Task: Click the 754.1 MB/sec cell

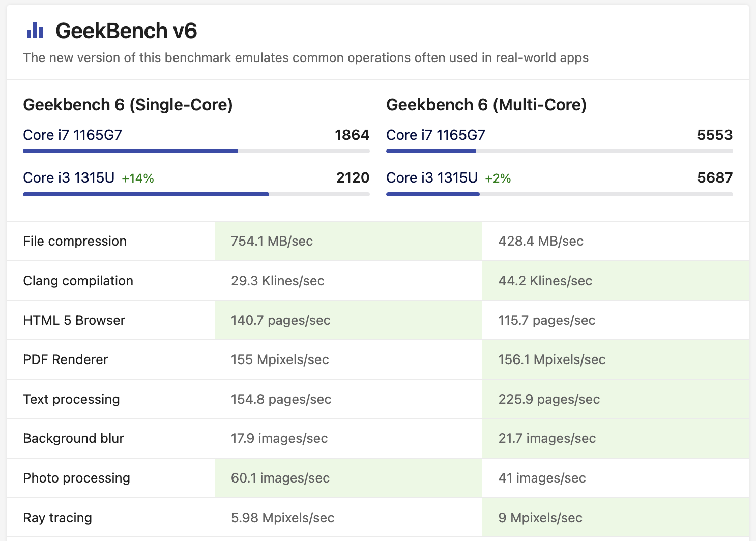Action: click(x=348, y=241)
